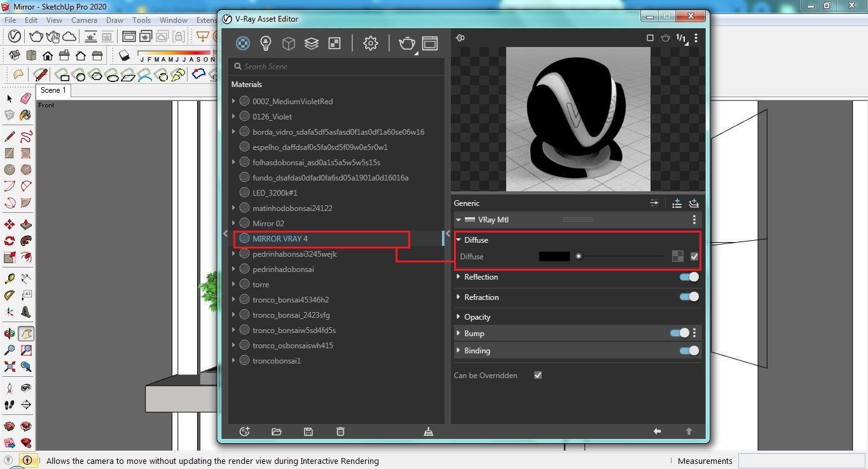868x469 pixels.
Task: Toggle the Refraction layer switch
Action: [x=689, y=297]
